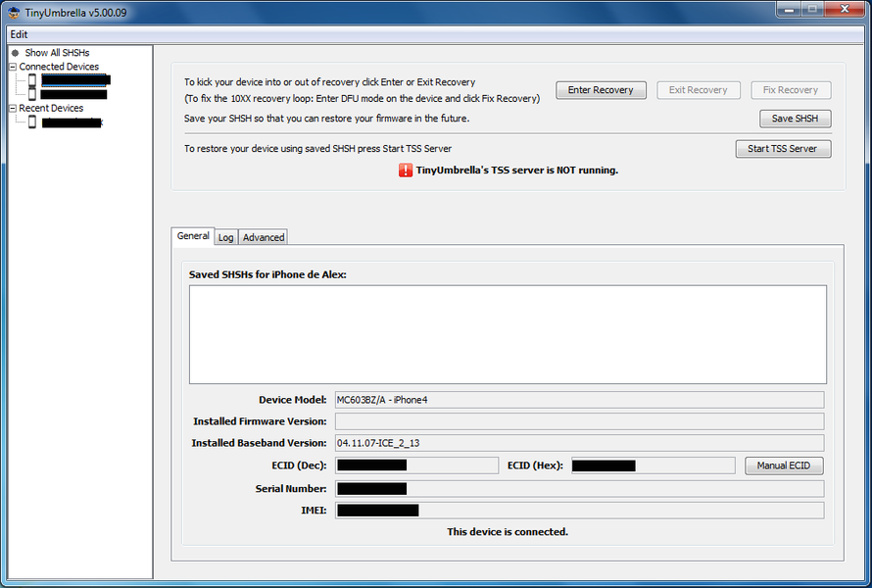Viewport: 872px width, 588px height.
Task: Click the Installed Baseband Version field
Action: point(579,443)
